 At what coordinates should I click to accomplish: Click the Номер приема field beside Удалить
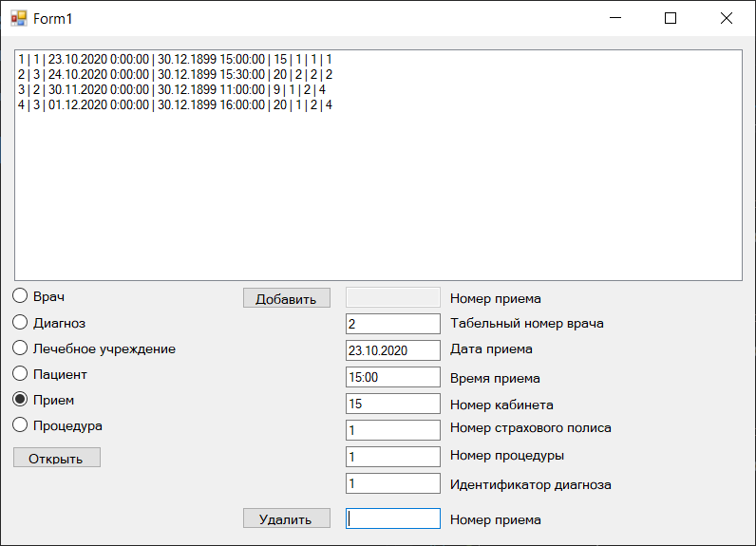click(x=393, y=518)
